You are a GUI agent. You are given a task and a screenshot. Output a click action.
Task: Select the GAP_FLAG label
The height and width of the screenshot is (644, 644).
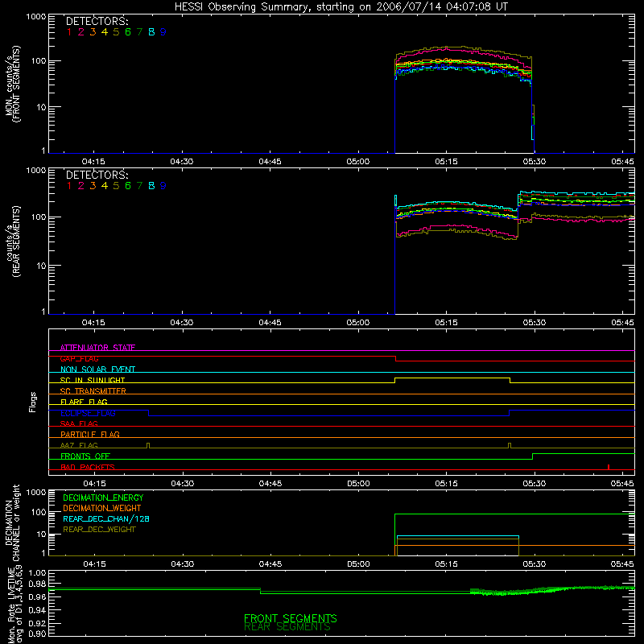point(79,358)
